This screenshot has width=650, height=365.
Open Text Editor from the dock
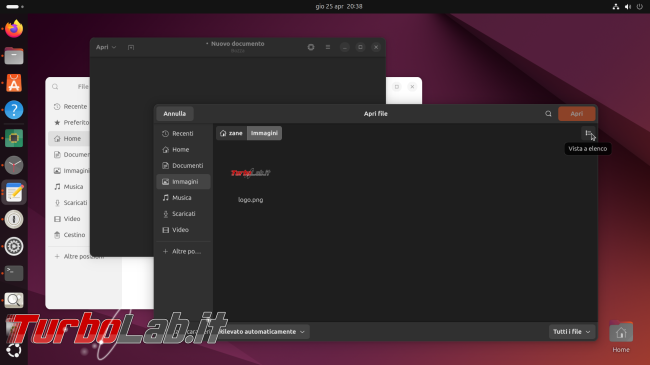point(14,193)
